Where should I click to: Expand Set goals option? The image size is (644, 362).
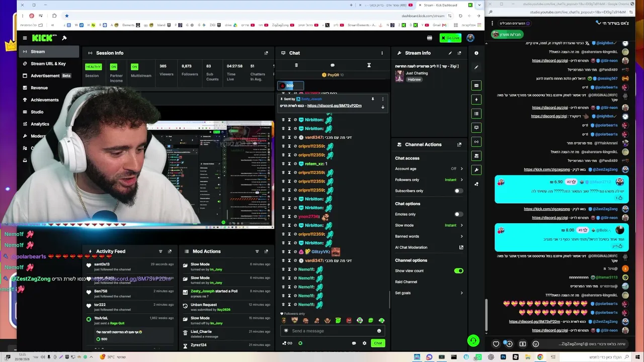coord(461,293)
